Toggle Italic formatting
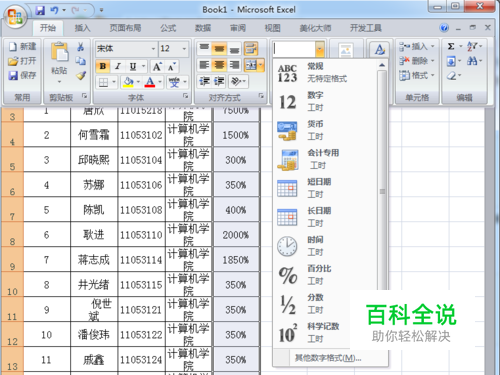The width and height of the screenshot is (500, 375). [x=118, y=67]
